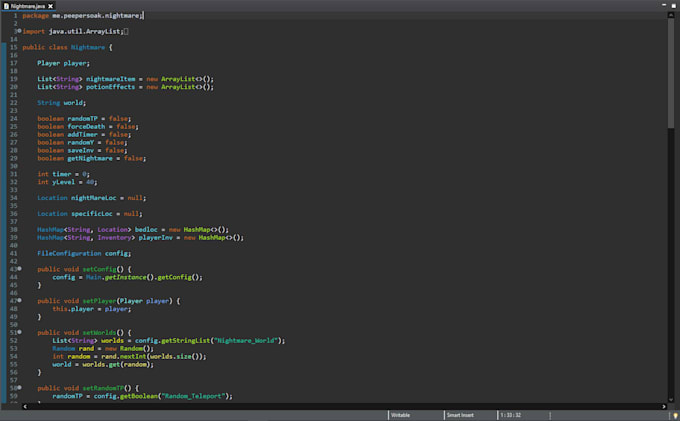
Task: Click the vertical scrollbar thumb
Action: tap(671, 73)
